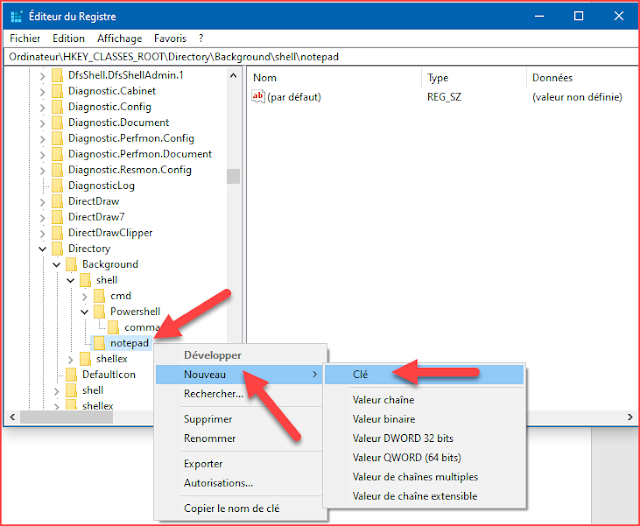Viewport: 640px width, 526px height.
Task: Collapse the Powershell key
Action: pyautogui.click(x=84, y=312)
